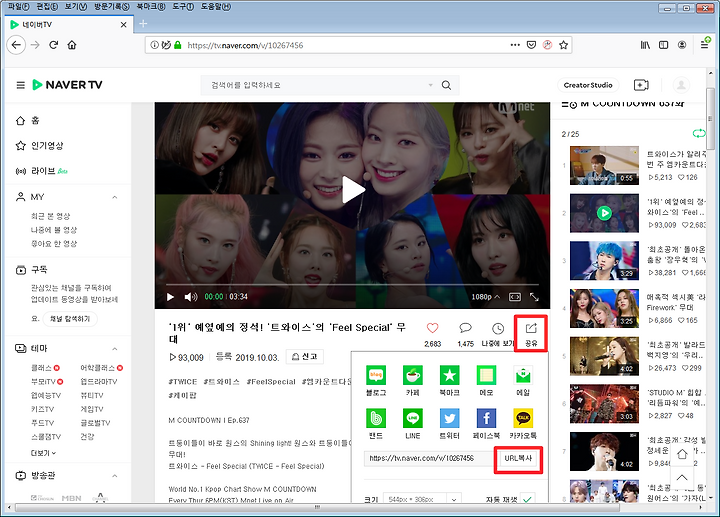Click the browser back arrow button
This screenshot has height=517, width=720.
tap(17, 45)
